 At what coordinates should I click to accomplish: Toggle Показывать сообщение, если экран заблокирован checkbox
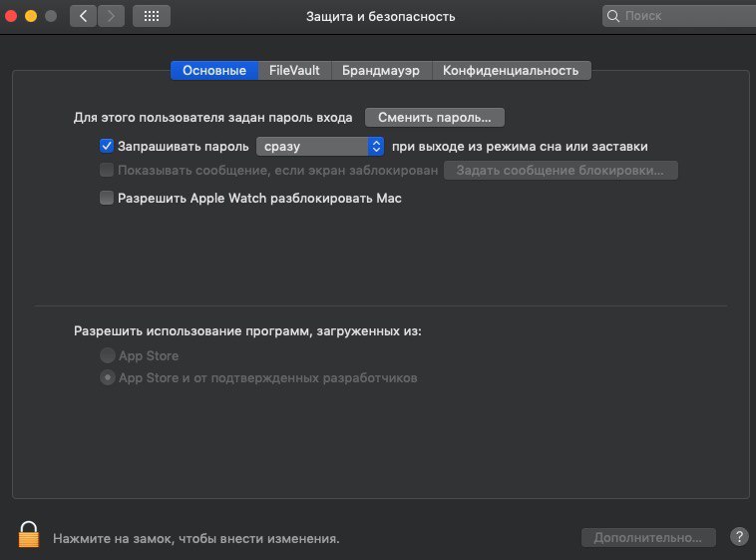pos(107,170)
